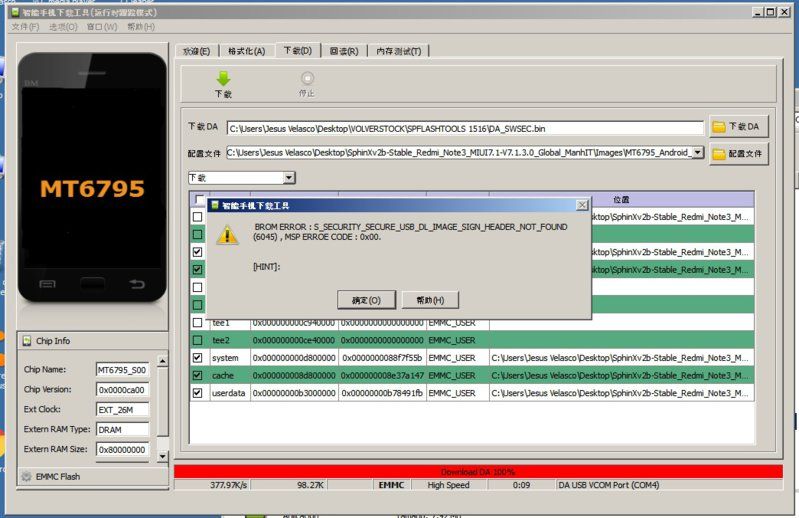Click the EMMC Flash gear icon
The image size is (799, 518).
click(x=26, y=477)
